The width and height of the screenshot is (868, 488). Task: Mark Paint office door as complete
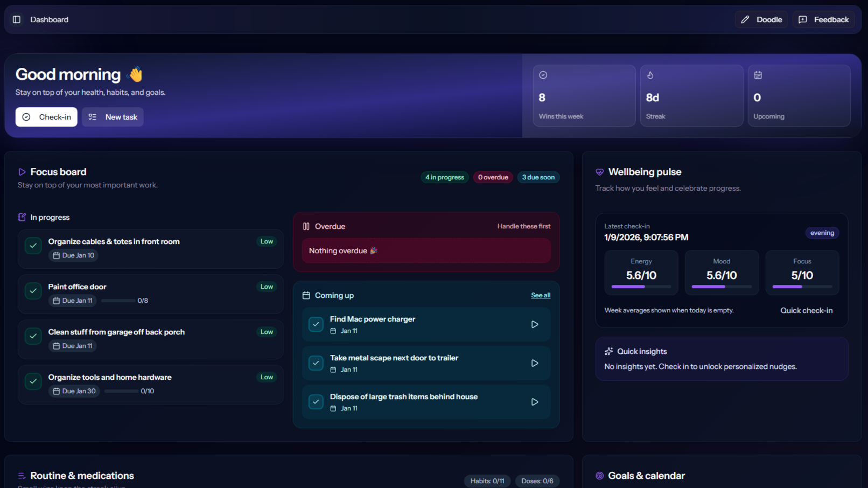click(33, 291)
